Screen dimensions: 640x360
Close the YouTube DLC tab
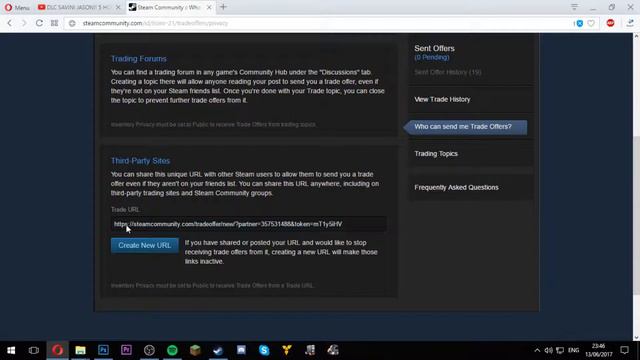click(x=118, y=7)
